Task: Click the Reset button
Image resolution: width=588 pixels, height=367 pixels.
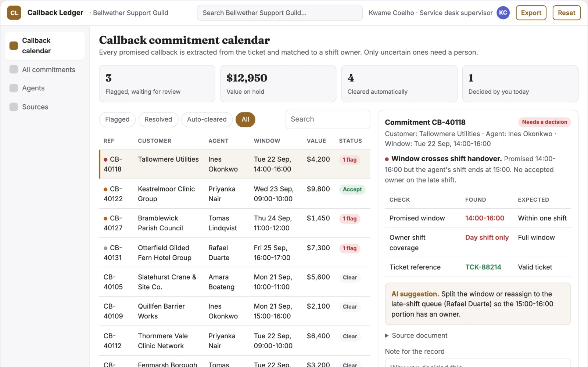Action: click(567, 13)
